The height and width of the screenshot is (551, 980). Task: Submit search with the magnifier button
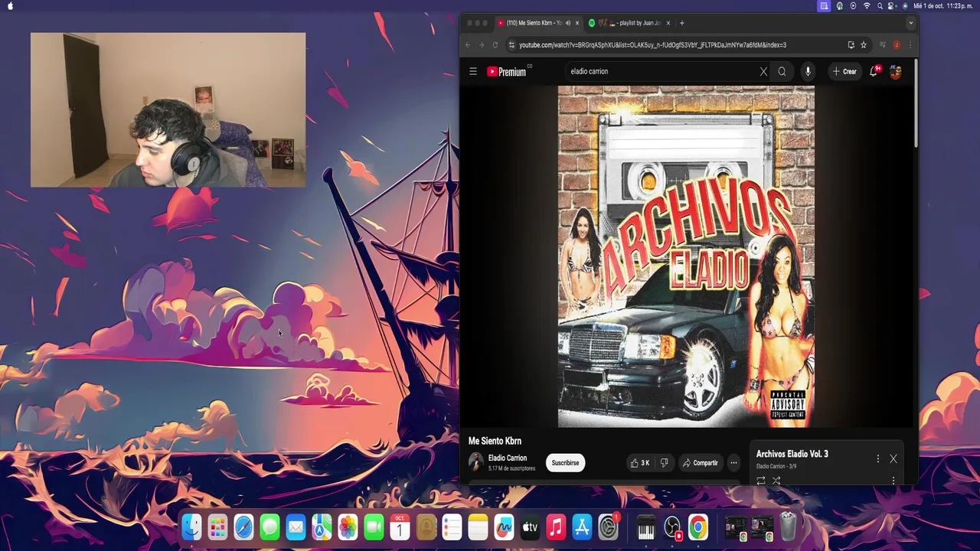point(782,71)
